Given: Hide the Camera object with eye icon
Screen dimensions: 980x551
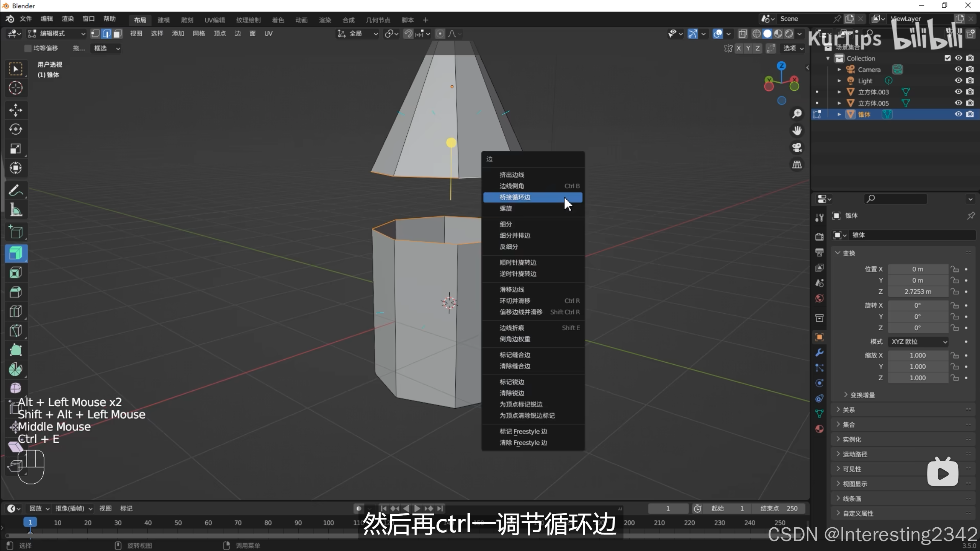Looking at the screenshot, I should pyautogui.click(x=958, y=69).
